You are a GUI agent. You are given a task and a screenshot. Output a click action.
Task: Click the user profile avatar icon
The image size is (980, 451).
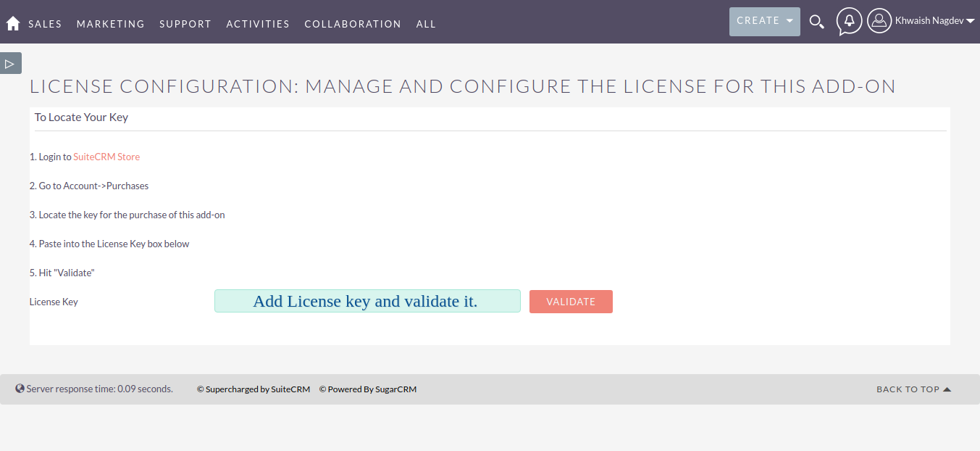879,21
